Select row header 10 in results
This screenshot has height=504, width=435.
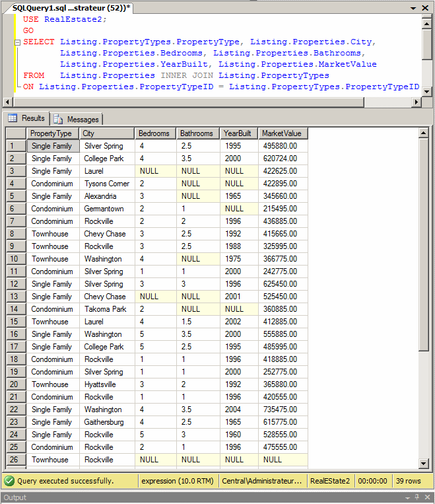coord(16,259)
